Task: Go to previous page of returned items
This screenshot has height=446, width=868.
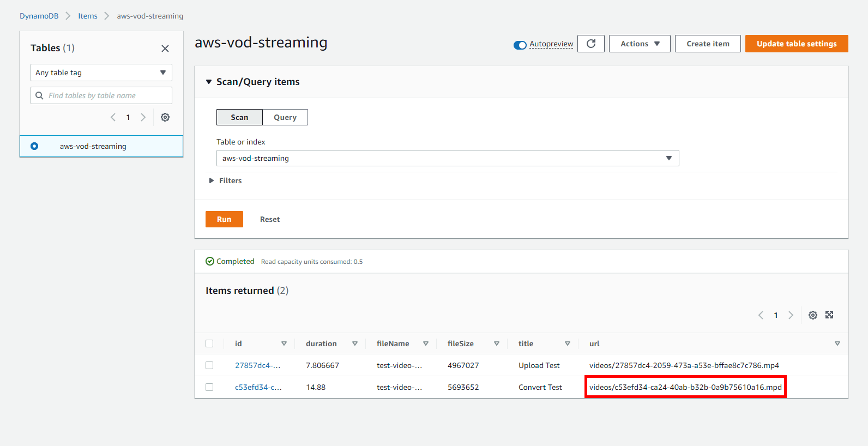Action: point(761,315)
